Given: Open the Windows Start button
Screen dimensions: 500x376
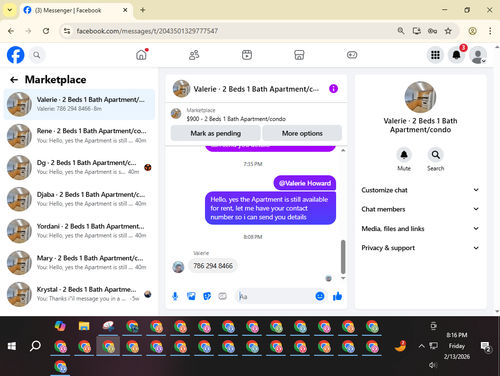Looking at the screenshot, I should pyautogui.click(x=12, y=346).
